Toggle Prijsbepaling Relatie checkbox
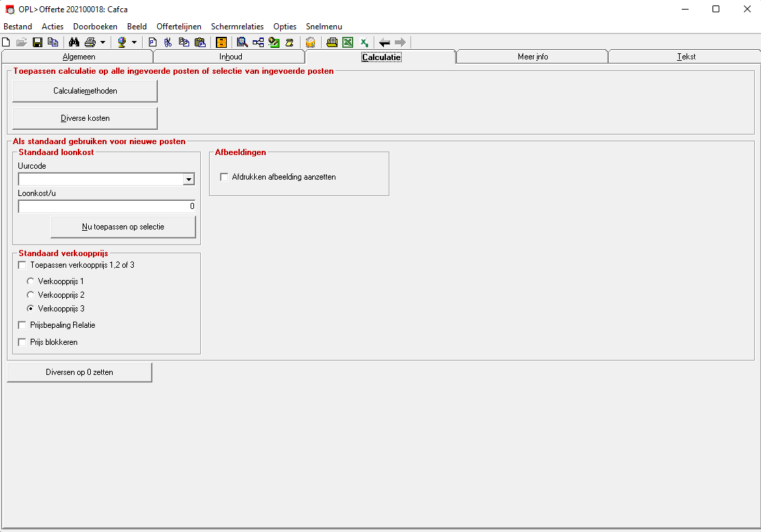Viewport: 761px width, 532px height. point(22,325)
